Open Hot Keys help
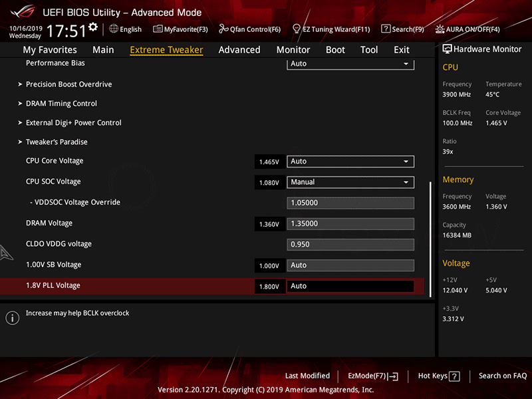This screenshot has width=532, height=399. [x=438, y=376]
